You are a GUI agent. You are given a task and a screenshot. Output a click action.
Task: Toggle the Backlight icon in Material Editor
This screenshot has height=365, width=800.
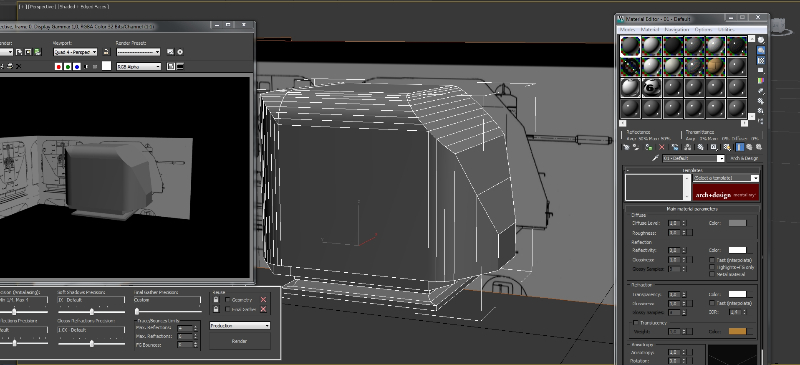[761, 51]
